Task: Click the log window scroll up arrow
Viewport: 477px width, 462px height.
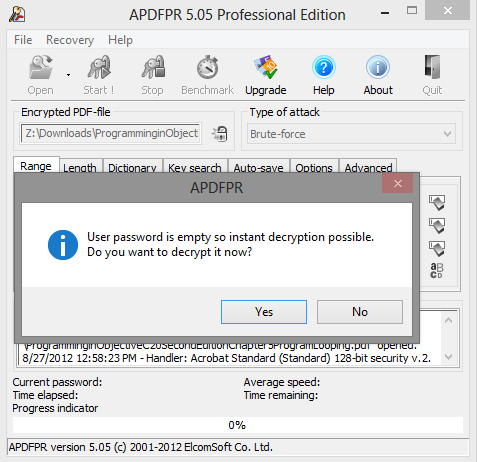Action: tap(449, 320)
